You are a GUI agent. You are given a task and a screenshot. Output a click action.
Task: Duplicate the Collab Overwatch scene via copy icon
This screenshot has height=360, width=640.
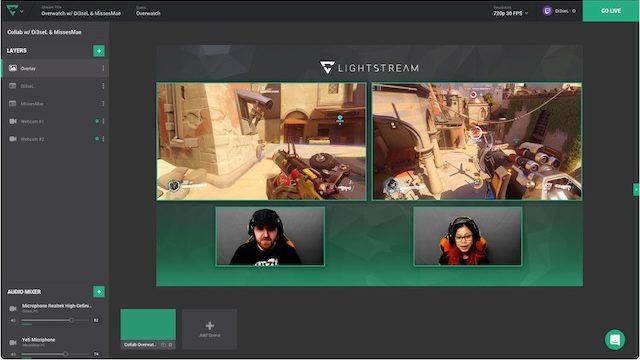point(163,345)
